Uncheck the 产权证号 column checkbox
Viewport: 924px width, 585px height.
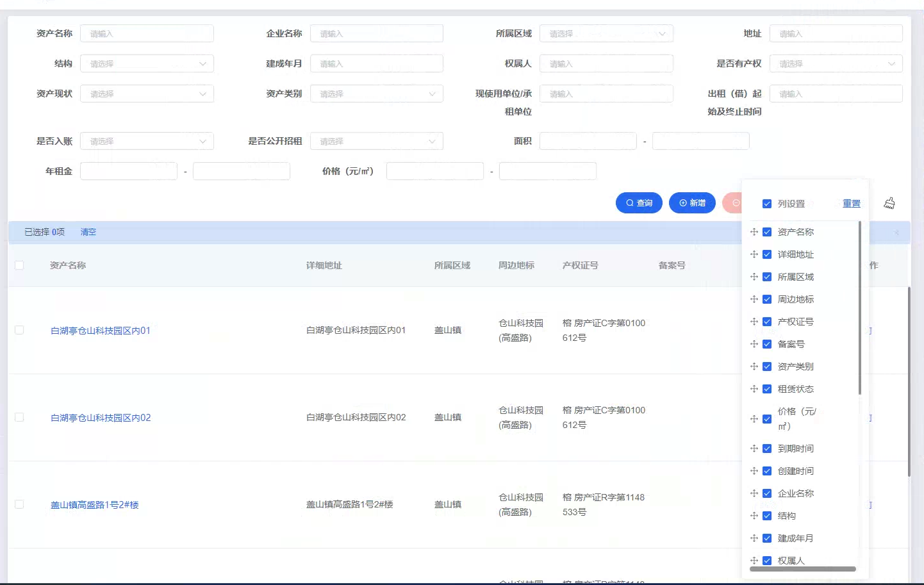pyautogui.click(x=767, y=322)
